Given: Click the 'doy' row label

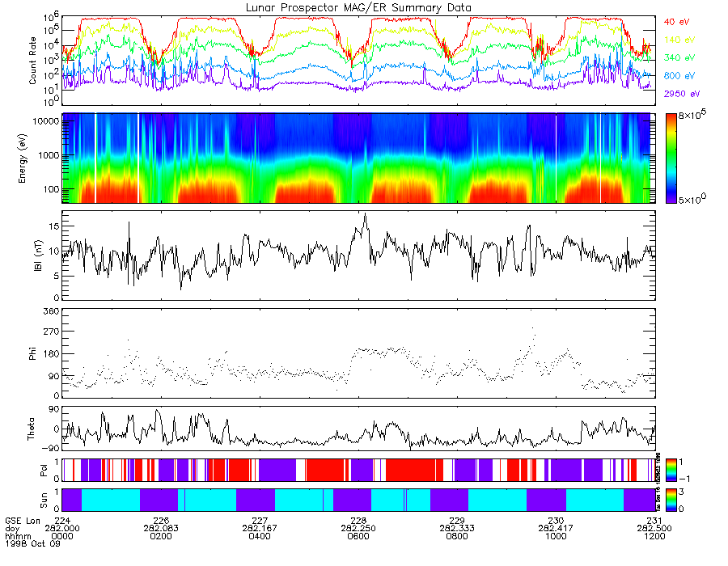Looking at the screenshot, I should coord(12,529).
